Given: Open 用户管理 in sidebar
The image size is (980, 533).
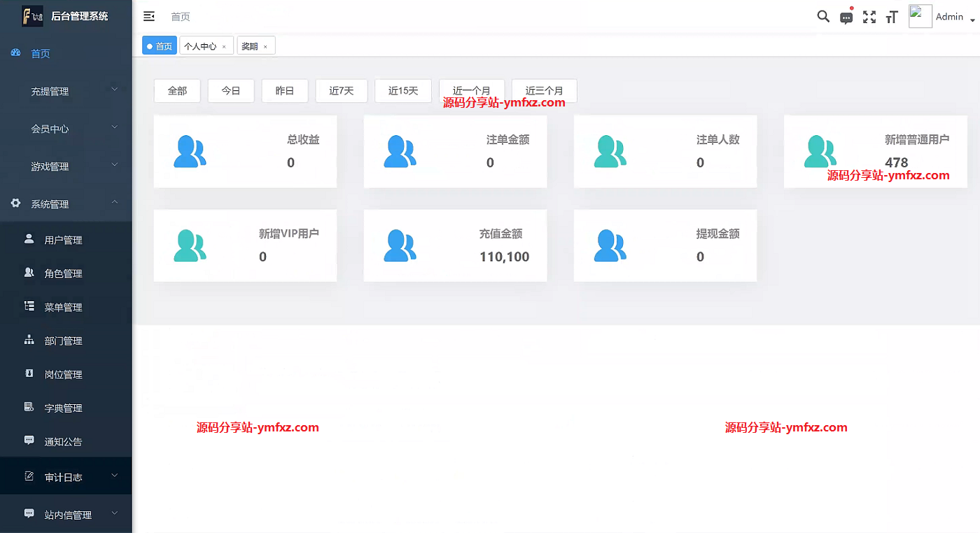Looking at the screenshot, I should 63,240.
